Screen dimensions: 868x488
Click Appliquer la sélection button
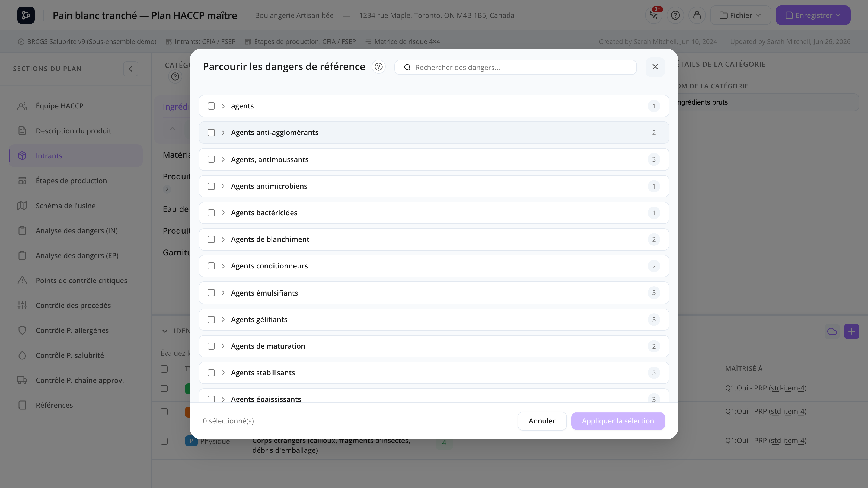coord(618,421)
